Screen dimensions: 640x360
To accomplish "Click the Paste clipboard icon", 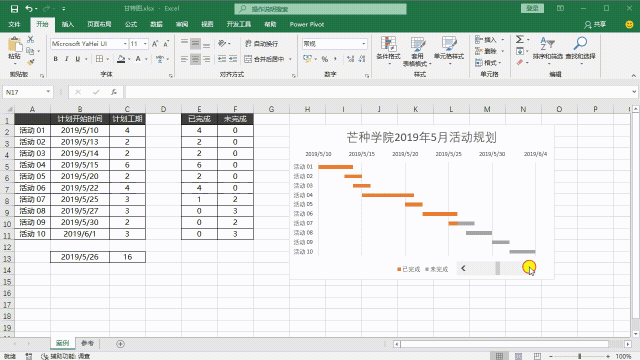I will click(x=15, y=45).
